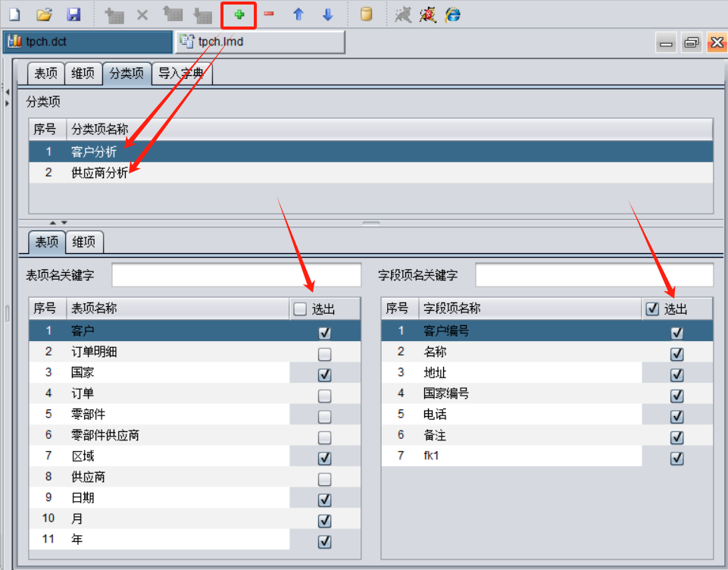Check the 选出 box for 订单明细 row
Viewport: 728px width, 570px height.
click(x=324, y=353)
